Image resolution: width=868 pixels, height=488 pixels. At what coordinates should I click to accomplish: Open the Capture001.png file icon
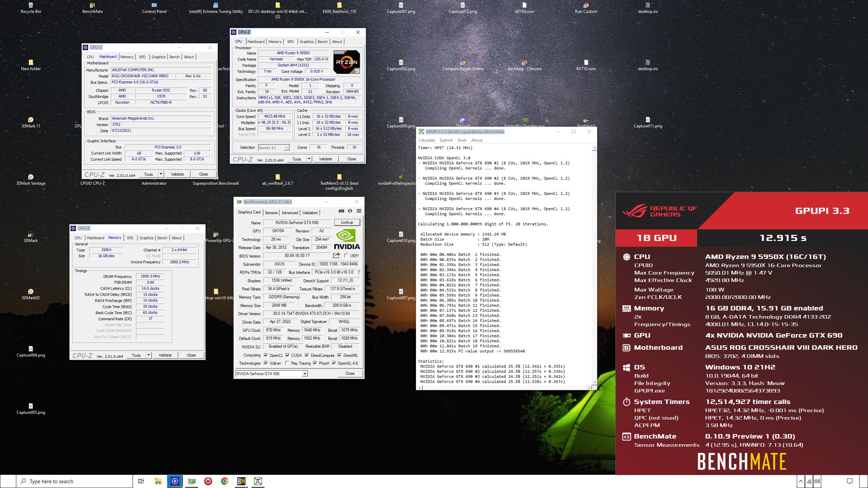click(x=401, y=8)
